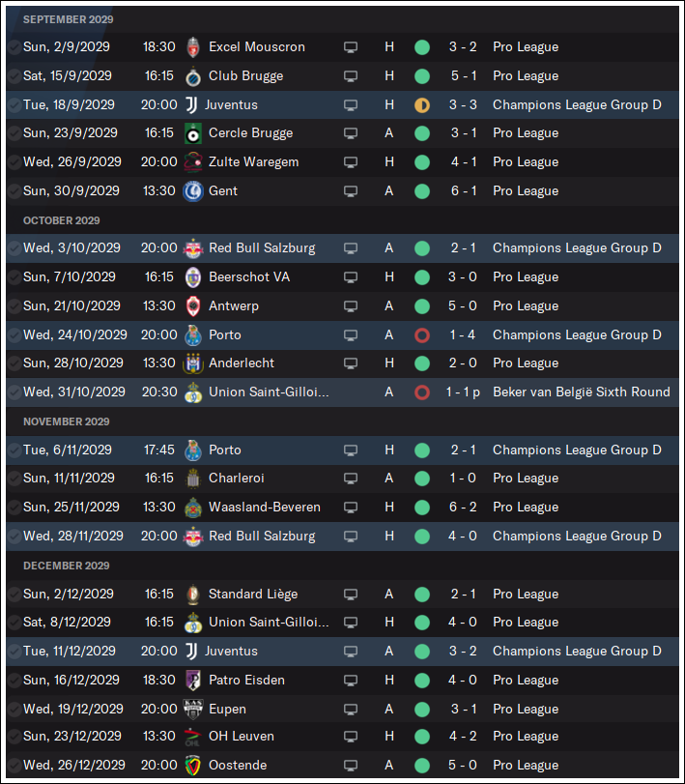Open the TV broadcast icon for Club Brugge match
The image size is (685, 784).
pos(351,76)
